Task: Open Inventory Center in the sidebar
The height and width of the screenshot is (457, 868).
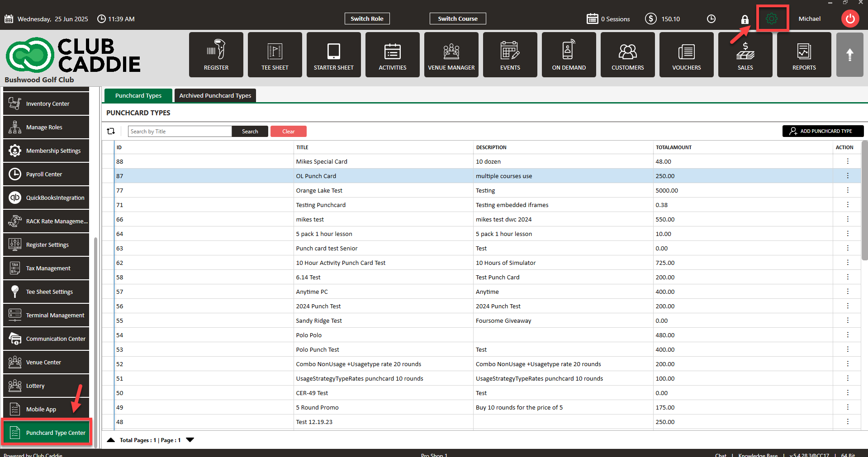Action: pos(46,104)
